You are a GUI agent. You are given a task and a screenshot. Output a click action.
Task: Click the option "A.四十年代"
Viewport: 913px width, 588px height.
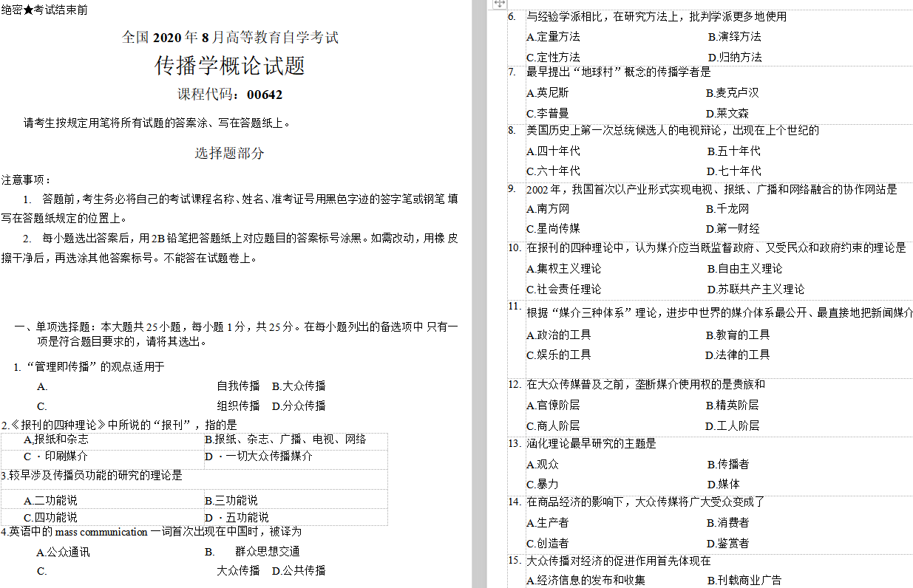pyautogui.click(x=553, y=151)
